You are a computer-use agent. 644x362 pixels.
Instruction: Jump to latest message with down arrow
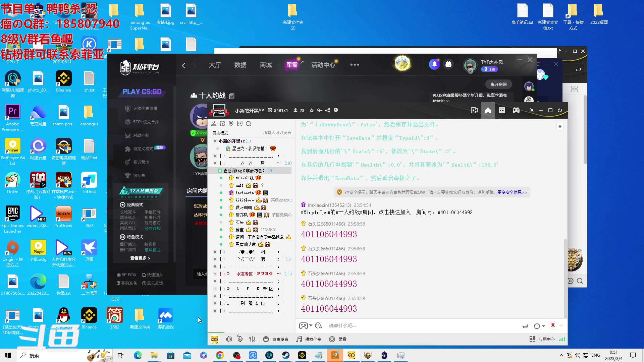click(x=560, y=126)
